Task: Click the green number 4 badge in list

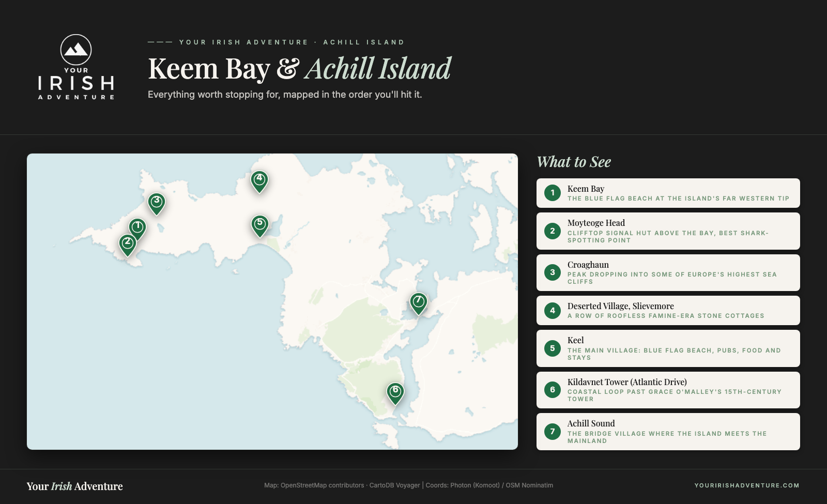Action: [x=553, y=311]
